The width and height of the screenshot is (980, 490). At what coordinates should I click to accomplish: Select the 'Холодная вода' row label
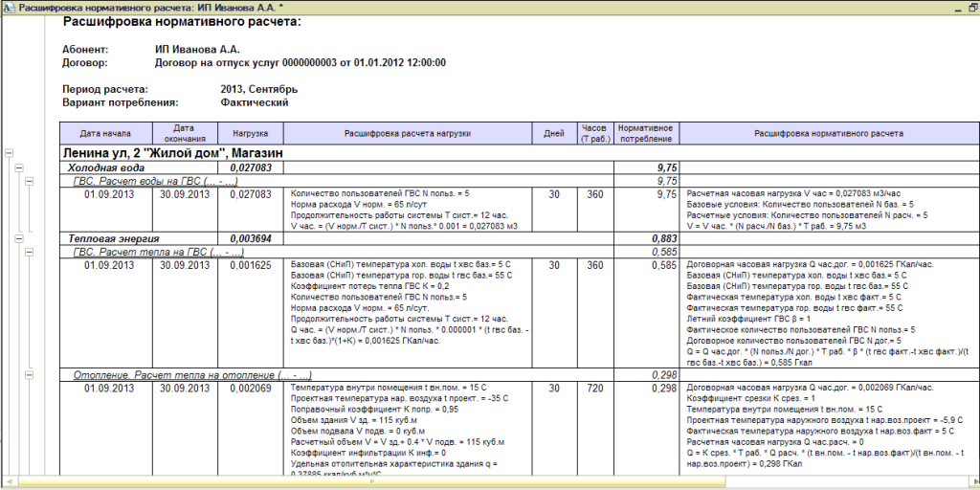coord(106,168)
